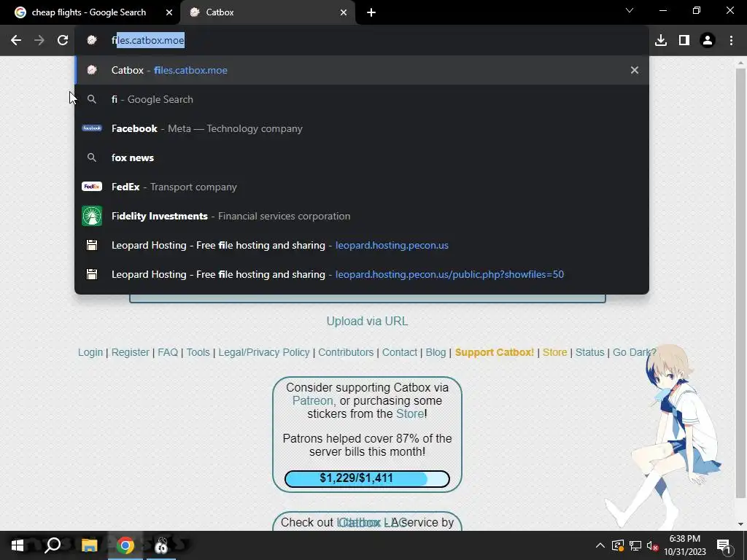Open the Contributors page
This screenshot has height=560, width=747.
click(346, 352)
